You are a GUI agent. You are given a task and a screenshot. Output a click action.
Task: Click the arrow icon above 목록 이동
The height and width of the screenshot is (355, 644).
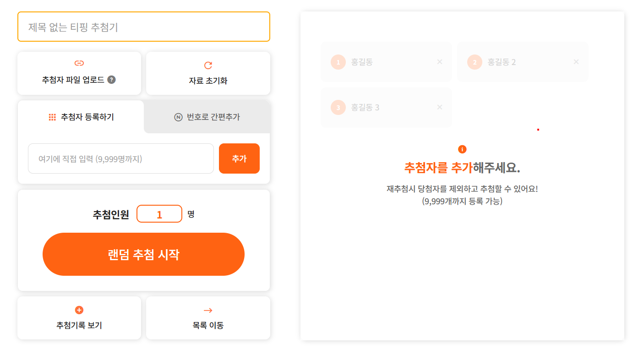[208, 311]
